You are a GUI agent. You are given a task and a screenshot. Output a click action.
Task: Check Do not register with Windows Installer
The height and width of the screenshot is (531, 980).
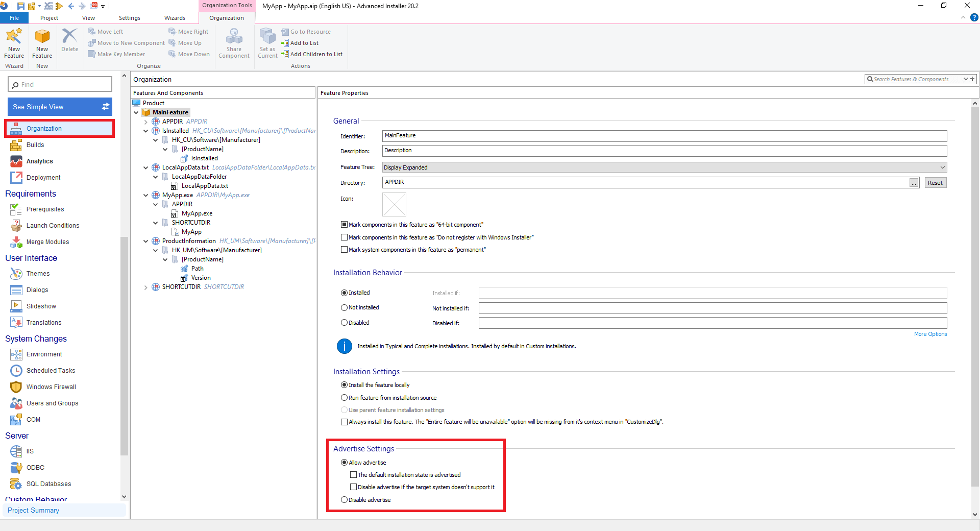(x=344, y=237)
